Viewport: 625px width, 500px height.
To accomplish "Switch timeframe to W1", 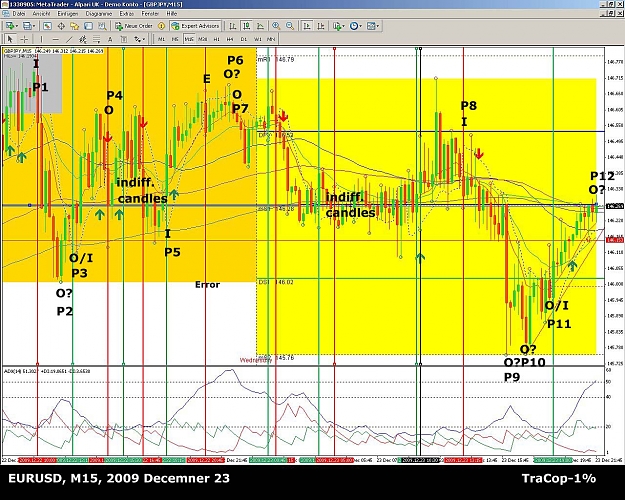I will coord(257,39).
